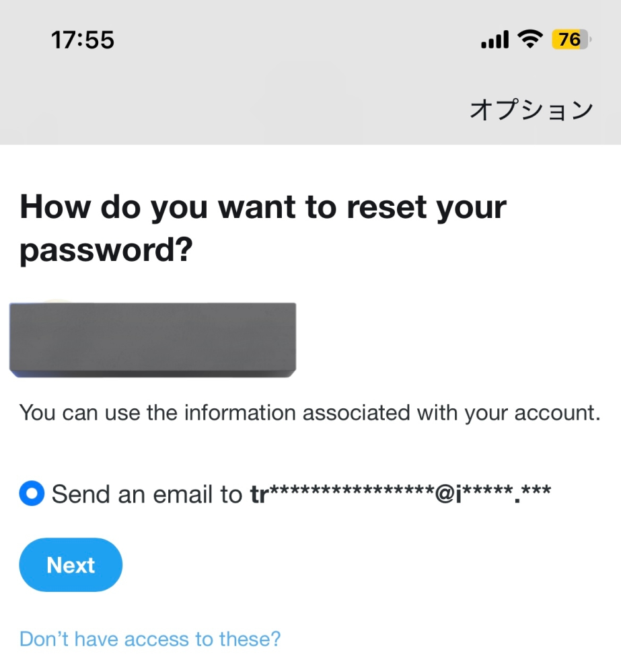Tap the 17:55 clock in status bar
The height and width of the screenshot is (672, 621).
pos(83,40)
